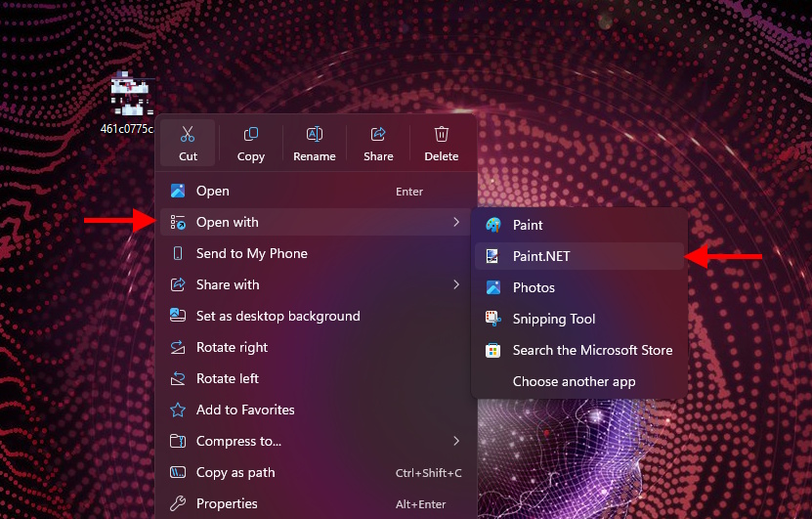Image resolution: width=812 pixels, height=519 pixels.
Task: Select the Copy as path label
Action: [x=235, y=472]
